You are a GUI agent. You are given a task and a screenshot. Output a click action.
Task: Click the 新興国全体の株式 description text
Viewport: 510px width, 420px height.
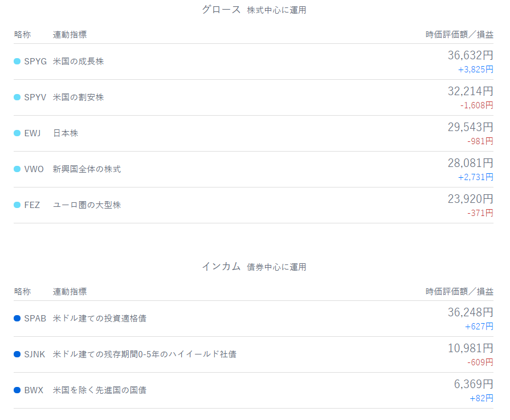pyautogui.click(x=87, y=169)
